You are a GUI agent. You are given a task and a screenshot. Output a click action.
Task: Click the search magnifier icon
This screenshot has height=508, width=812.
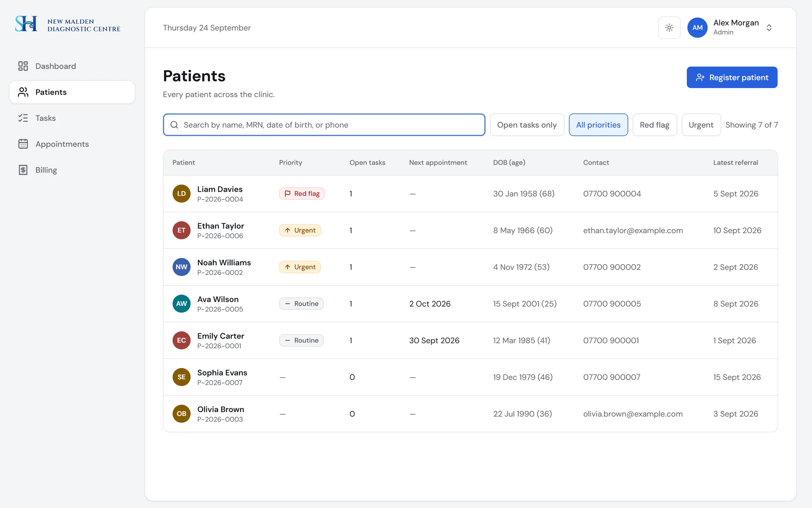[174, 125]
